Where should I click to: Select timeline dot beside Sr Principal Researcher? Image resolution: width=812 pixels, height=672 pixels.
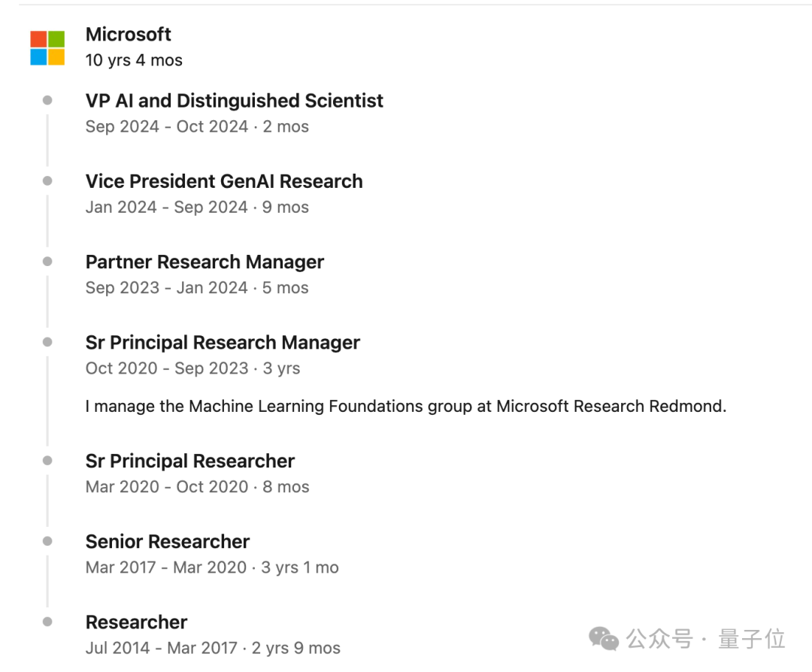(47, 460)
